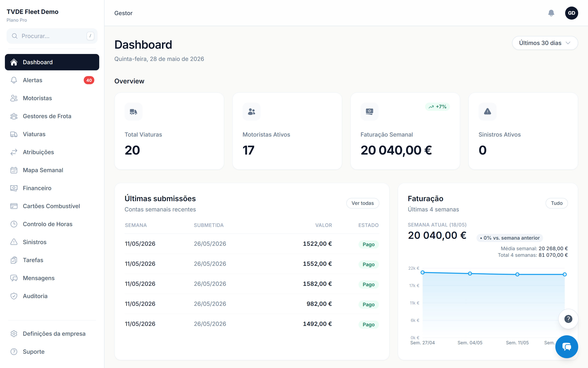Click the Gestor breadcrumb label

pyautogui.click(x=124, y=13)
